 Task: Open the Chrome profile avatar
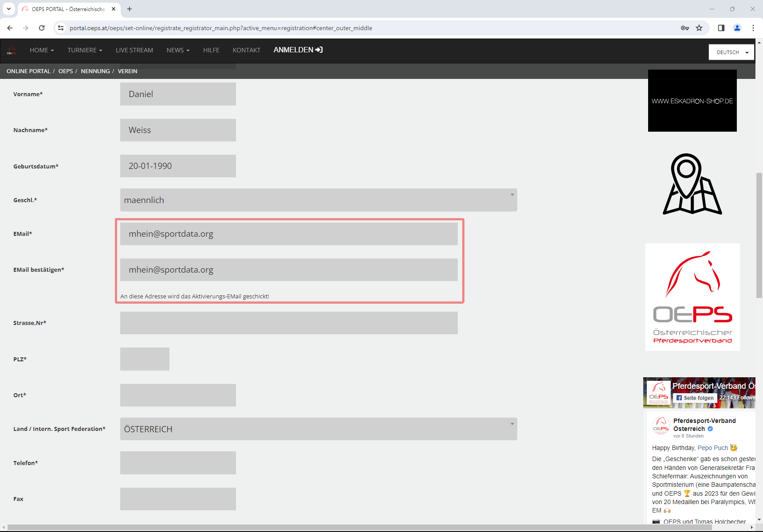737,28
